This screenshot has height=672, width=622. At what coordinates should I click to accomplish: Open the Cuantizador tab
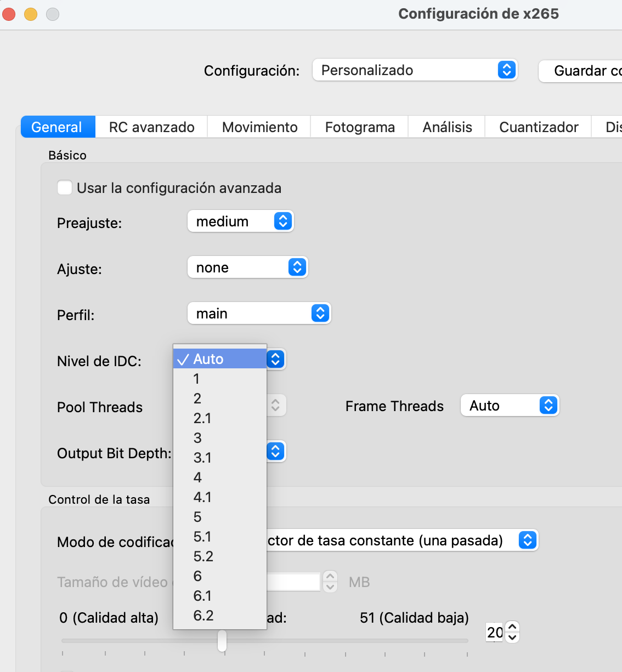(x=539, y=127)
